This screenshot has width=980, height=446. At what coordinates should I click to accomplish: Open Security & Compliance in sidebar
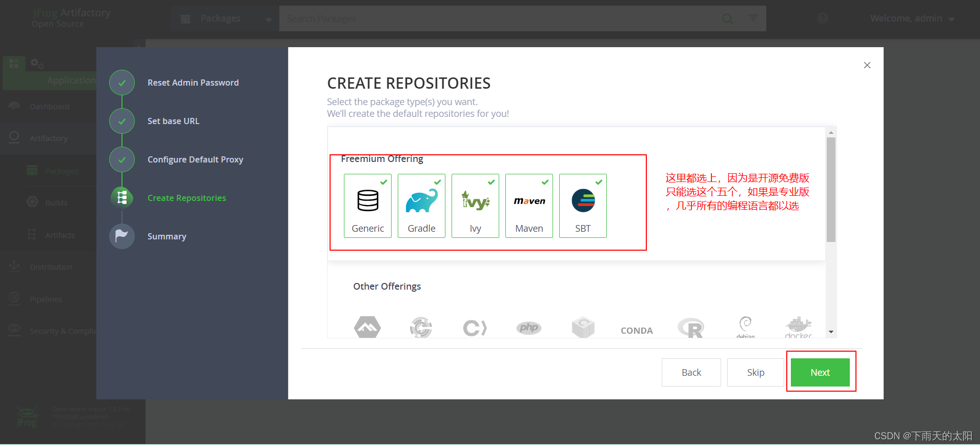click(x=63, y=331)
